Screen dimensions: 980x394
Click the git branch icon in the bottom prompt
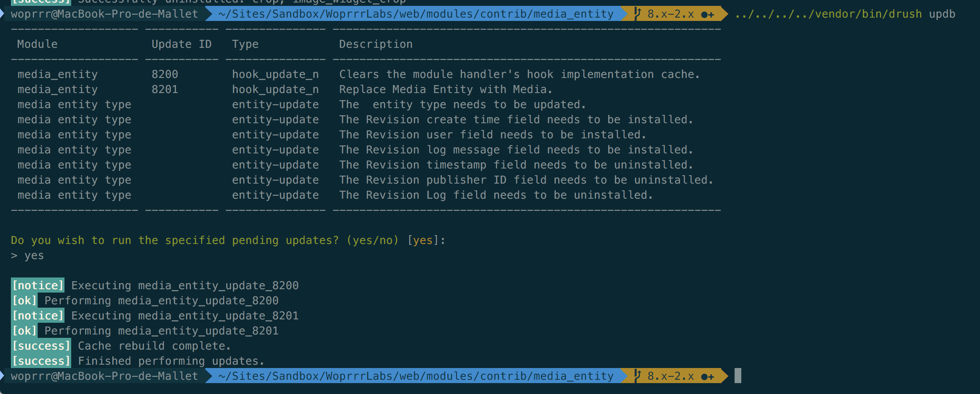pyautogui.click(x=638, y=376)
